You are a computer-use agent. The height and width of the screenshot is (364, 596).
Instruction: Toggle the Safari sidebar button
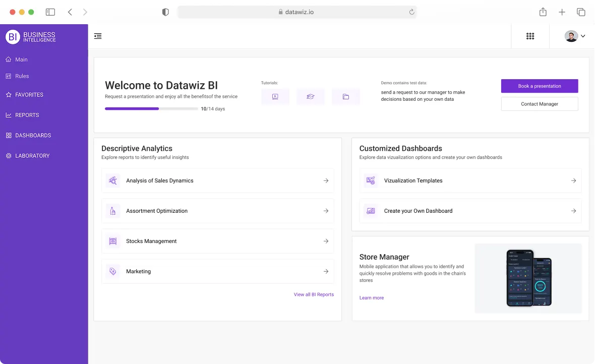click(50, 12)
